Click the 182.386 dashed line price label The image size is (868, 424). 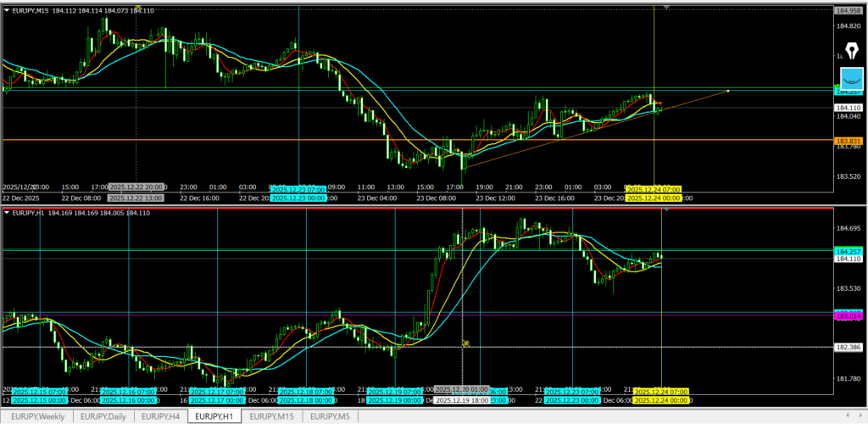849,348
